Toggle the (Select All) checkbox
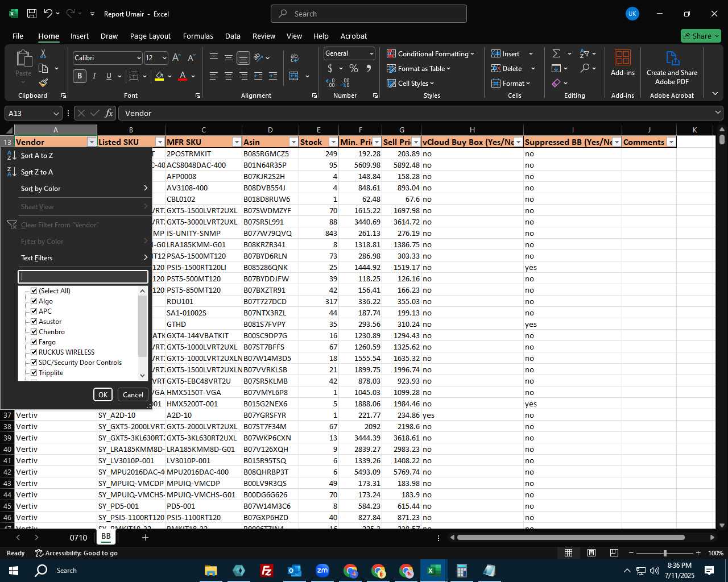This screenshot has width=728, height=582. (x=34, y=291)
